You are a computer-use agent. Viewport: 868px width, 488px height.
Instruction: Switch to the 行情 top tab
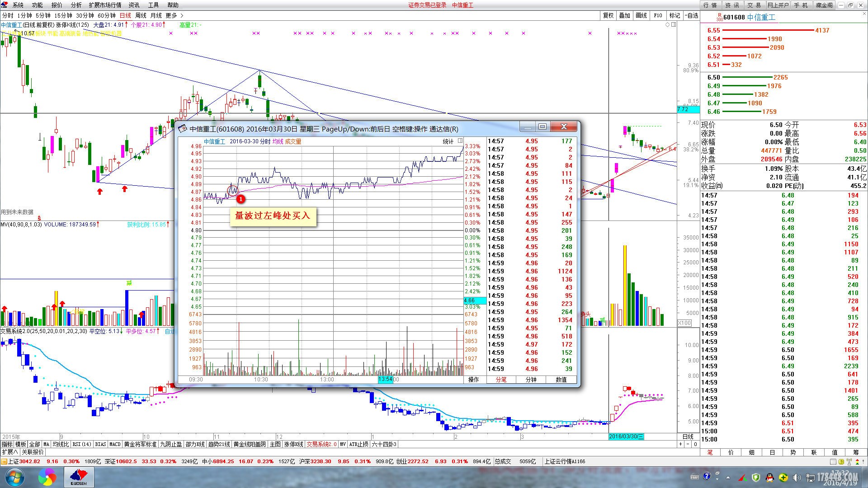pos(710,5)
